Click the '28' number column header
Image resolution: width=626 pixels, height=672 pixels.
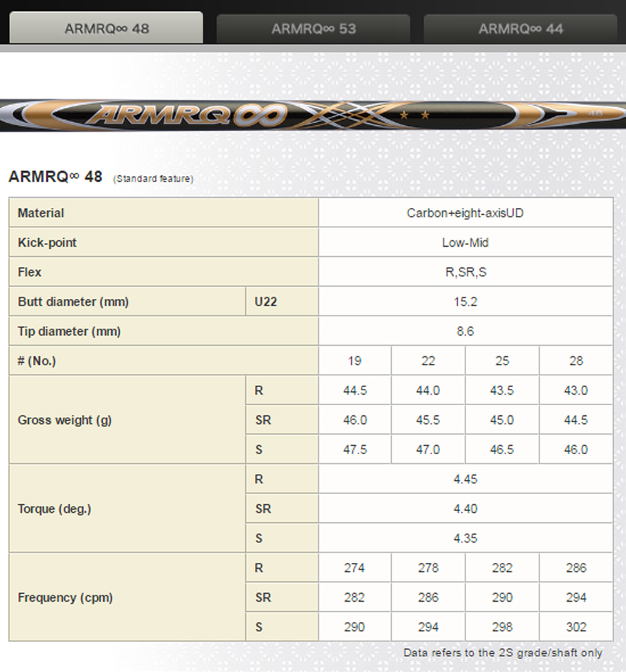[x=576, y=361]
